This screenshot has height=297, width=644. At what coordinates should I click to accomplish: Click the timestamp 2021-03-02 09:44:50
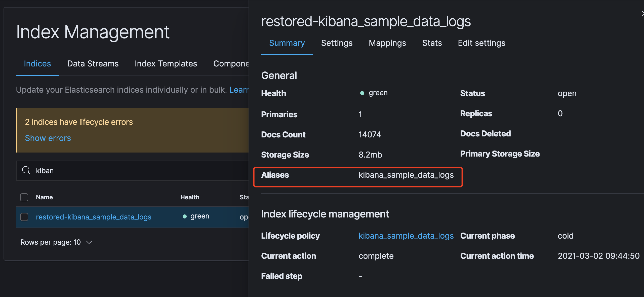pos(599,256)
